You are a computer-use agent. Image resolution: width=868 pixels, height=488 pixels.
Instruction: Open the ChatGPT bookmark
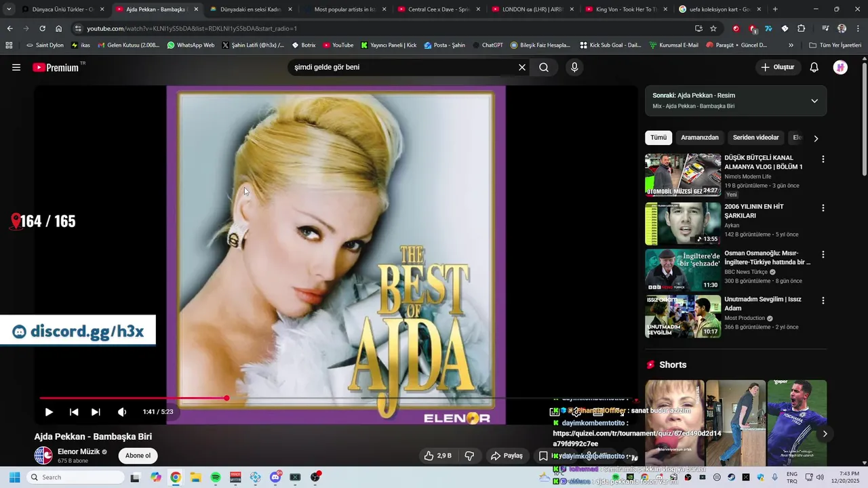point(488,45)
